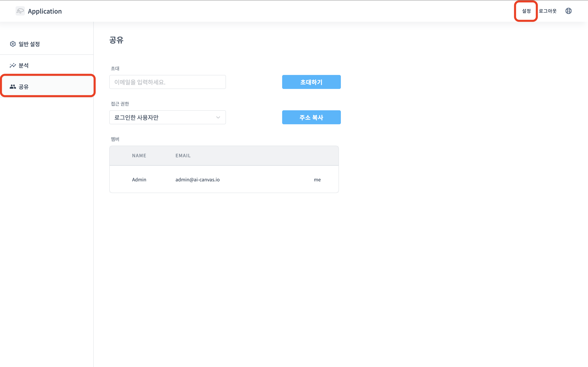Click the Application title text
The width and height of the screenshot is (588, 367).
45,11
